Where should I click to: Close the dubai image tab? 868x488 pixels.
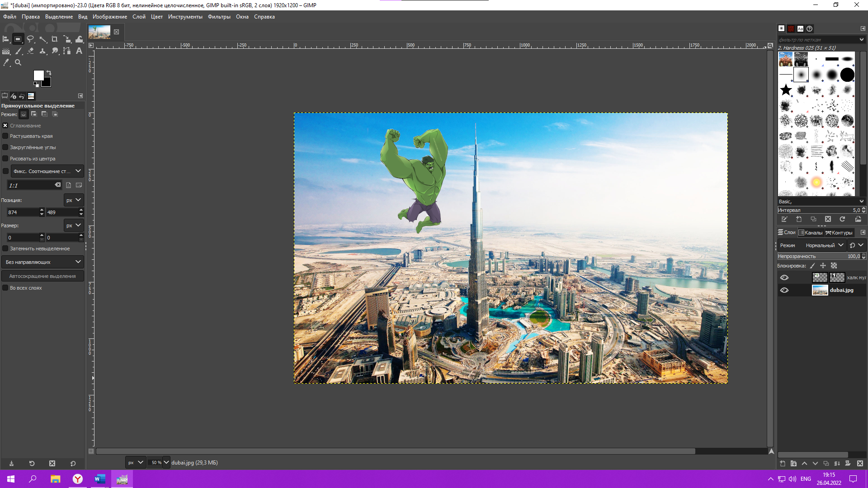(116, 32)
